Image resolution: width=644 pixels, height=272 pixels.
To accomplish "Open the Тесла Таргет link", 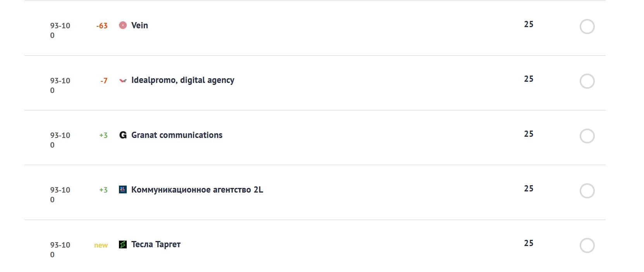I will click(x=156, y=244).
